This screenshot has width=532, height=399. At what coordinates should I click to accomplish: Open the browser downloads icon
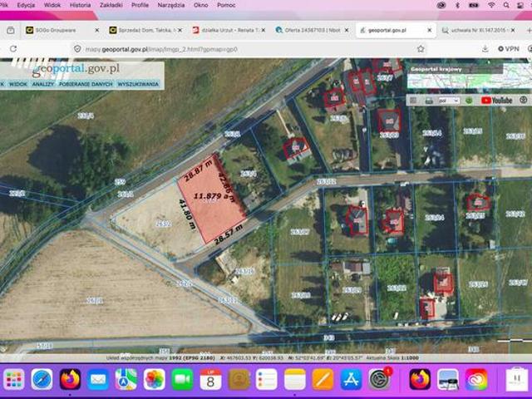click(x=485, y=49)
